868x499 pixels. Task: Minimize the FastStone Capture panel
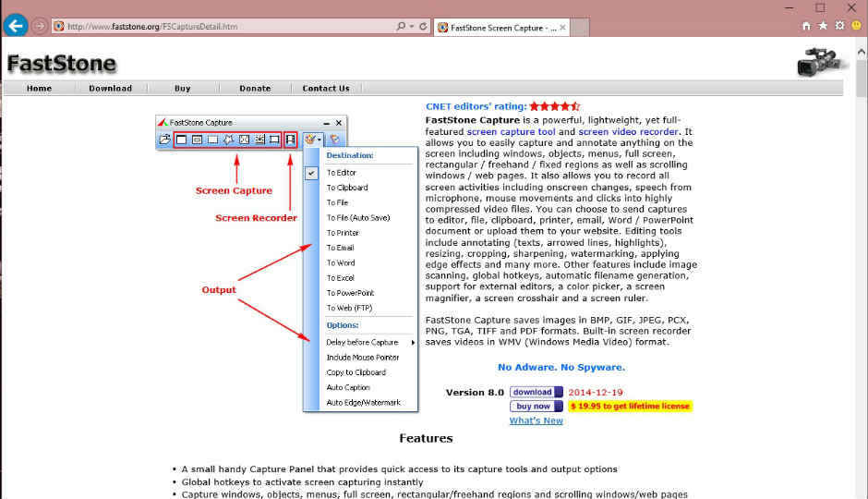click(327, 123)
